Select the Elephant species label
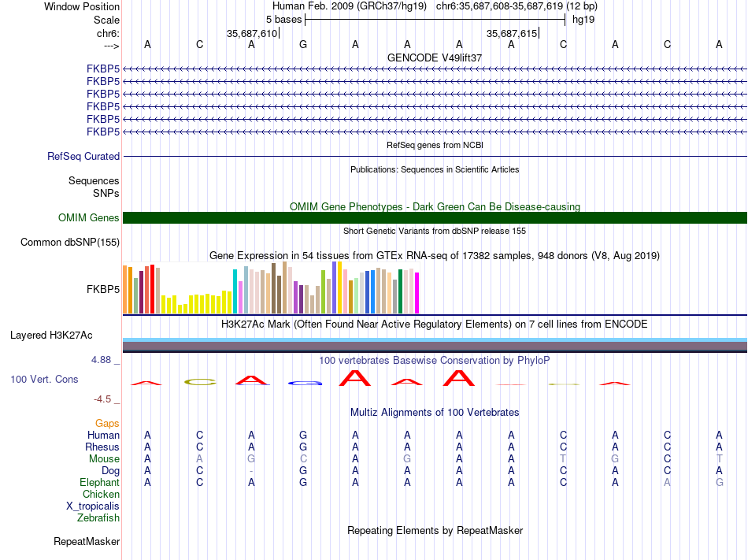The width and height of the screenshot is (748, 560). 99,482
